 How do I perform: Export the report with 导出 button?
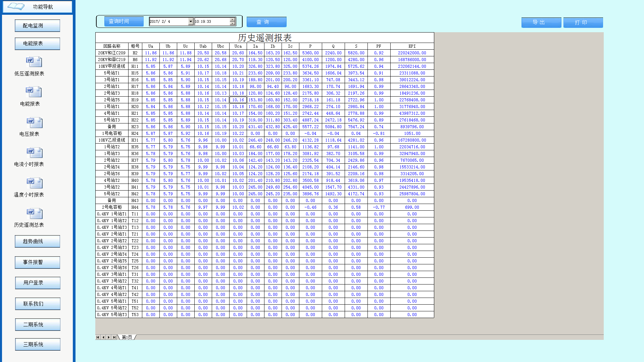click(541, 22)
